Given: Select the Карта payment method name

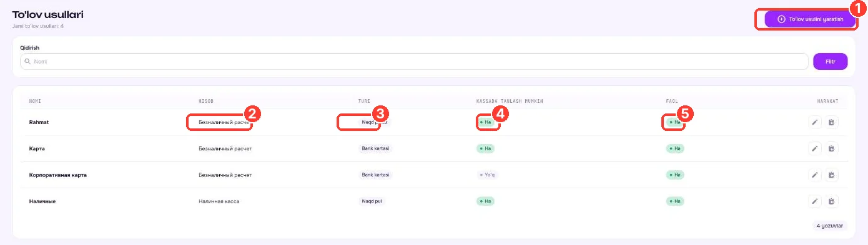Looking at the screenshot, I should [37, 149].
